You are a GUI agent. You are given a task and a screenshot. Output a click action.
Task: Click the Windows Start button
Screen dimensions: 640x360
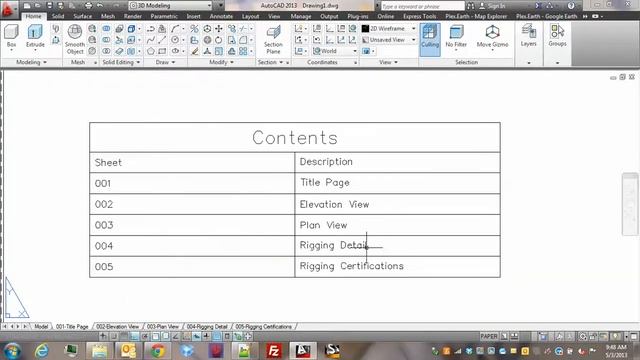[11, 351]
